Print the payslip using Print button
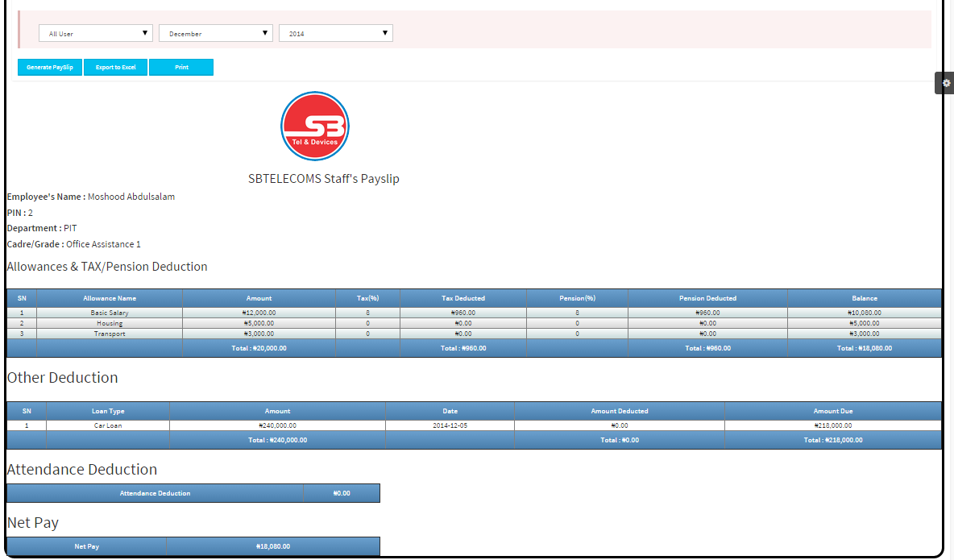This screenshot has height=560, width=954. tap(181, 68)
